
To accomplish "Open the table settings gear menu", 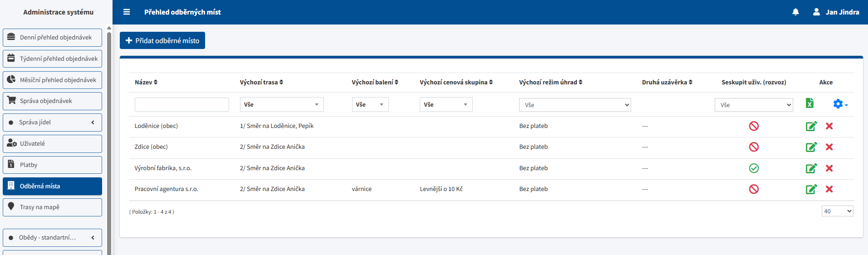I will (839, 104).
